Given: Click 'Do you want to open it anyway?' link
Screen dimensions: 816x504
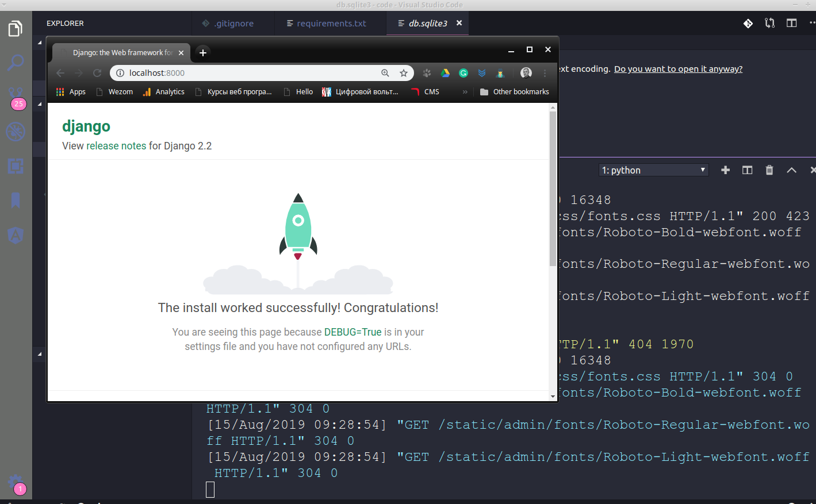Looking at the screenshot, I should point(678,69).
